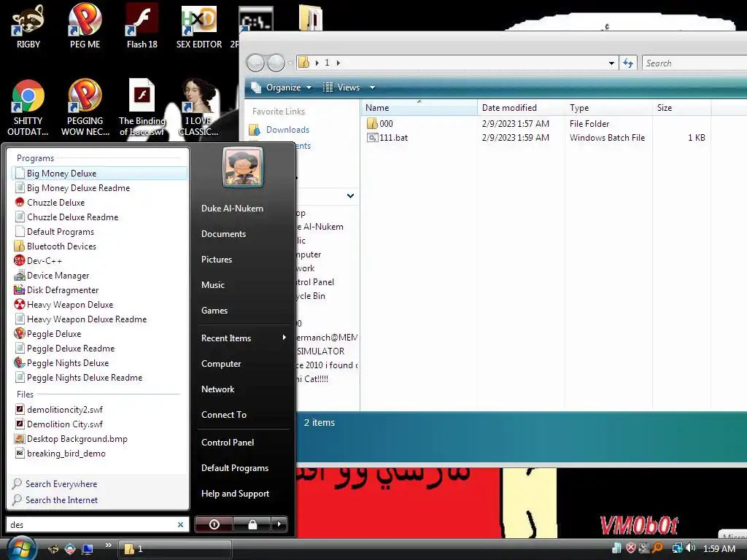The image size is (747, 560).
Task: Open the PEGGING WOW desktop shortcut
Action: (x=85, y=108)
